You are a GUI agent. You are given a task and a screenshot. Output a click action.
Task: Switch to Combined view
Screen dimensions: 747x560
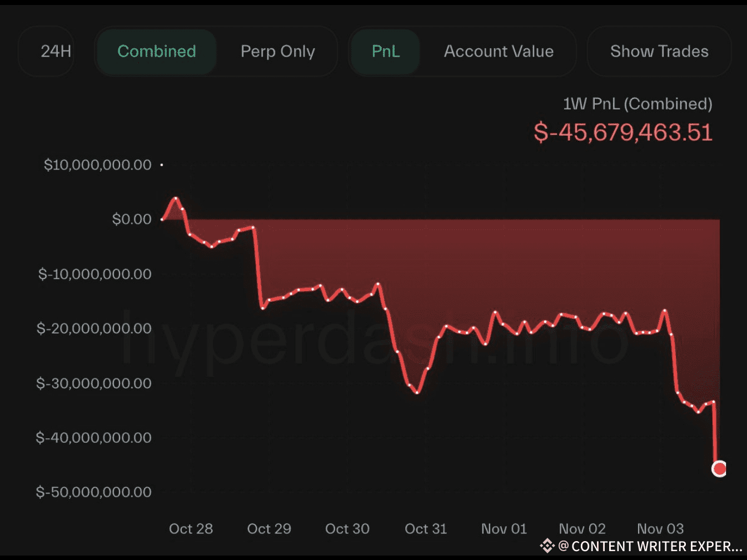click(x=157, y=51)
